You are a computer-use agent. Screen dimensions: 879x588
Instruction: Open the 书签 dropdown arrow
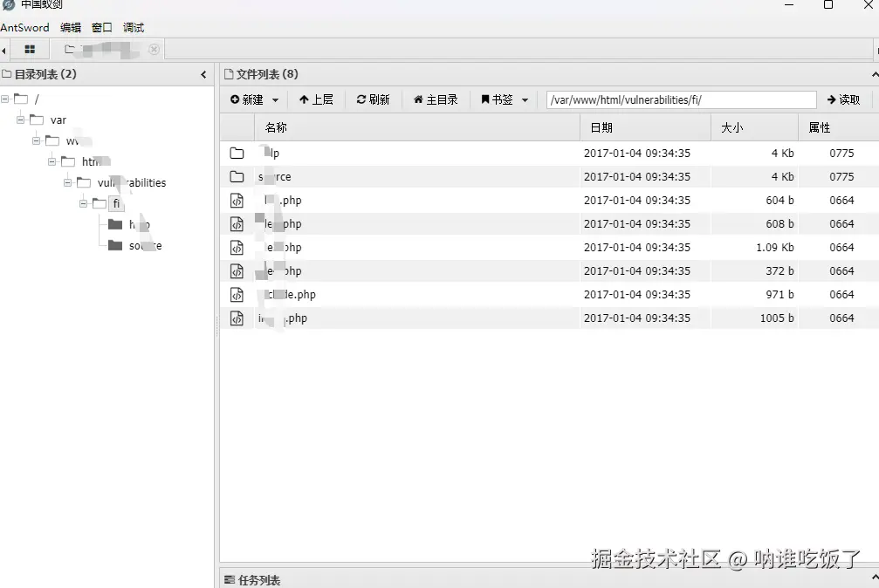tap(525, 100)
